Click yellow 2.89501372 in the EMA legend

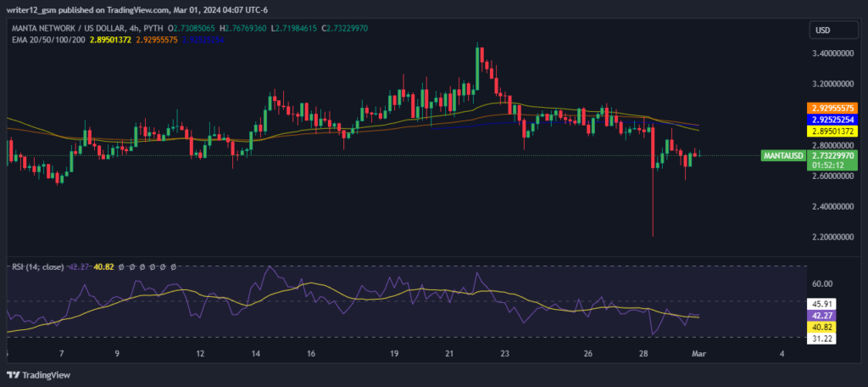109,40
